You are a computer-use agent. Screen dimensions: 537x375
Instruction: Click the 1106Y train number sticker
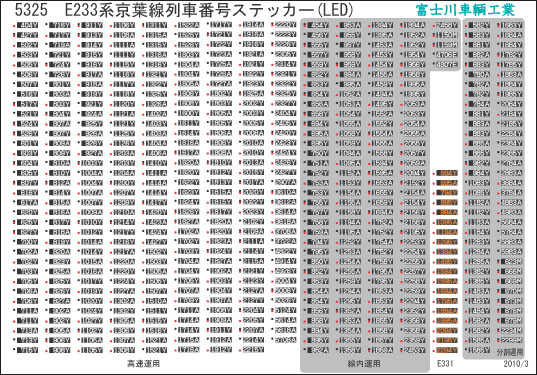click(124, 26)
